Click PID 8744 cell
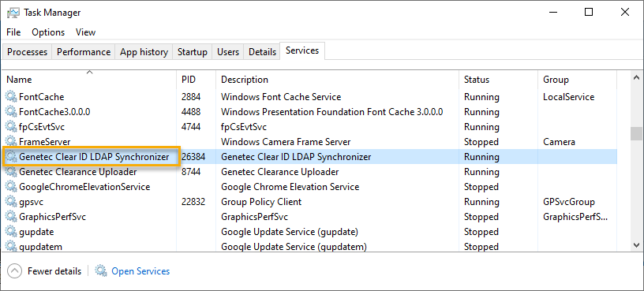 pos(191,172)
